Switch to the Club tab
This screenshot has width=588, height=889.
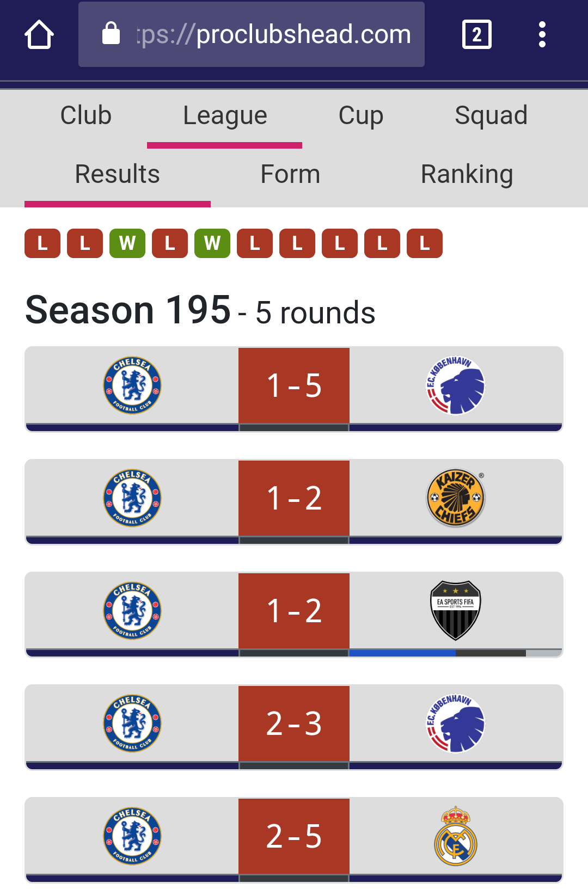click(86, 115)
